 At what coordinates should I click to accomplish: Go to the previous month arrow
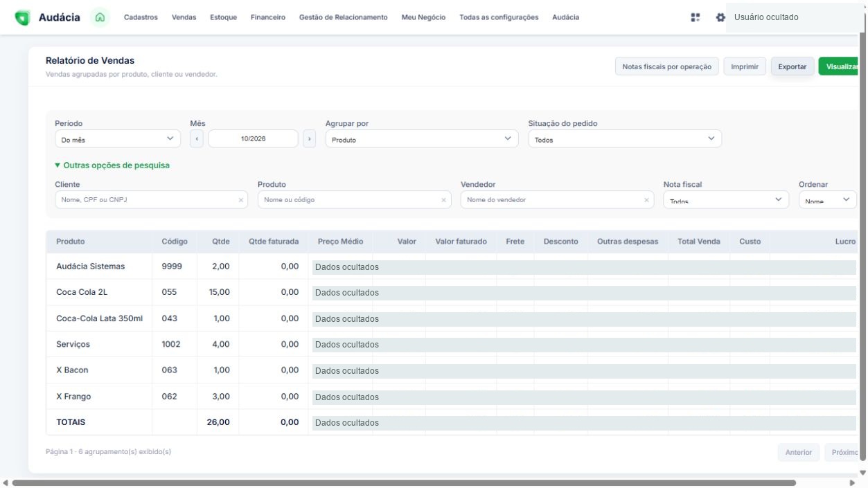[x=197, y=139]
